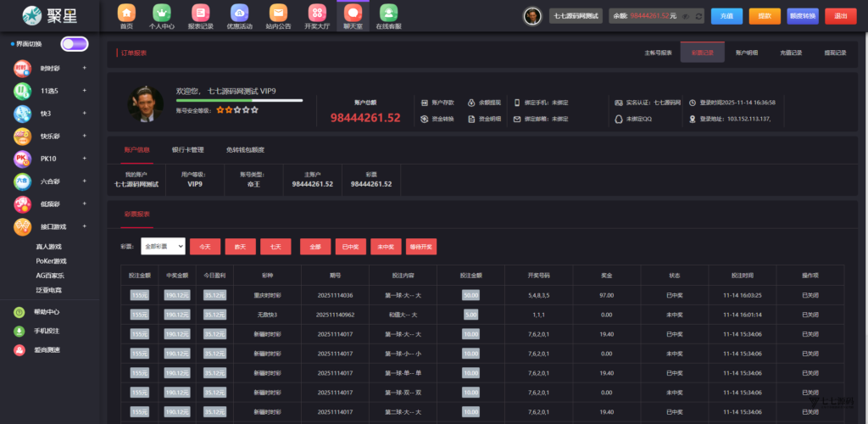Click the balance refresh icon
Screen dimensions: 868x424
pos(699,16)
